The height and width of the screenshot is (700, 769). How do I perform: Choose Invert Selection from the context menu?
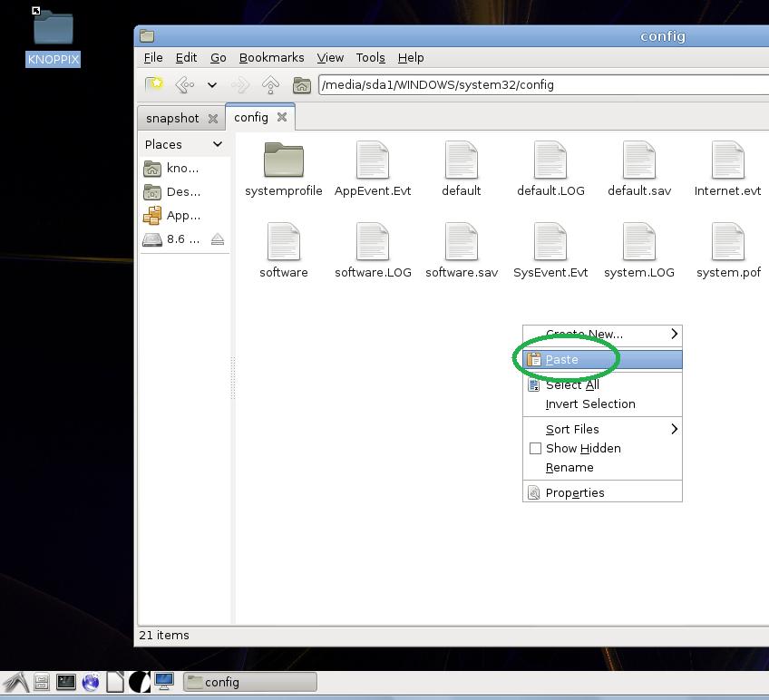pyautogui.click(x=602, y=403)
